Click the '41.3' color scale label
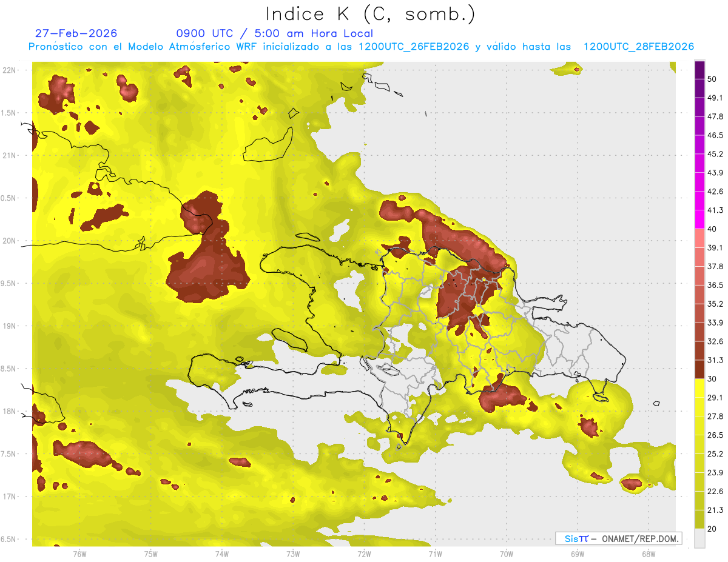This screenshot has height=562, width=728. pos(715,210)
